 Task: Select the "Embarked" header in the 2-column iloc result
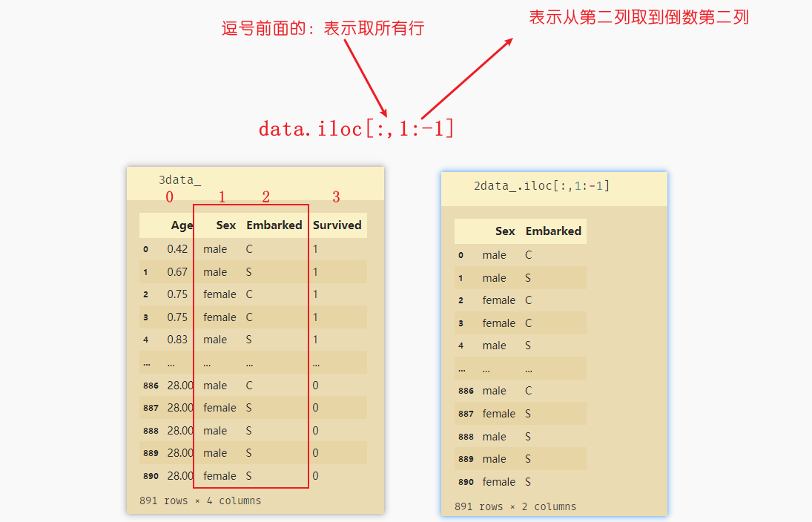[x=553, y=231]
